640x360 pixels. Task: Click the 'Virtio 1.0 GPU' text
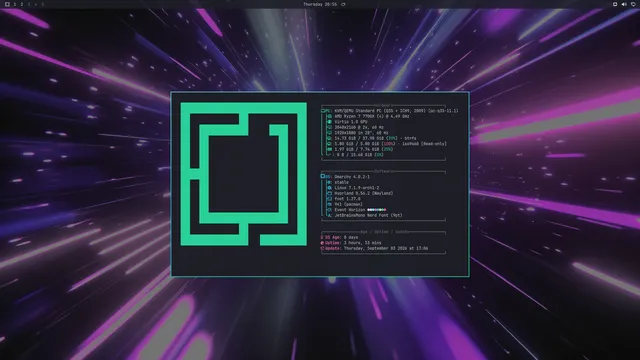tap(351, 122)
